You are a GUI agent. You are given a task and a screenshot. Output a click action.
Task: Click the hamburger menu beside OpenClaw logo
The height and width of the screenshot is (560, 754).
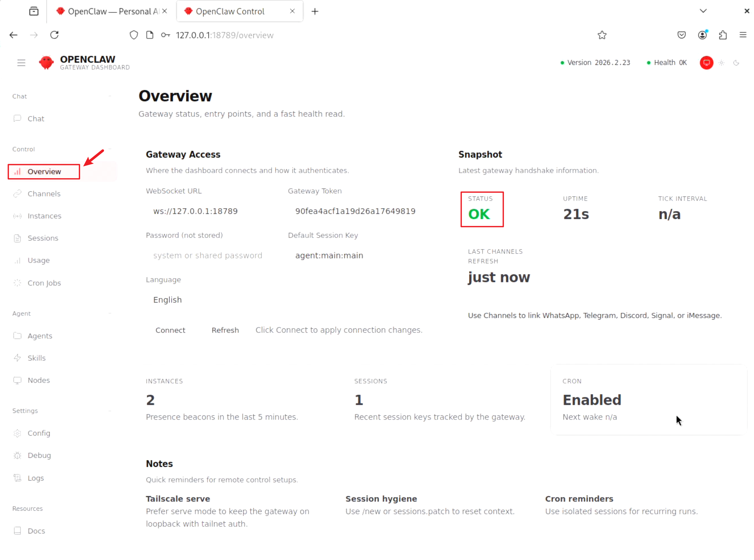(x=22, y=63)
